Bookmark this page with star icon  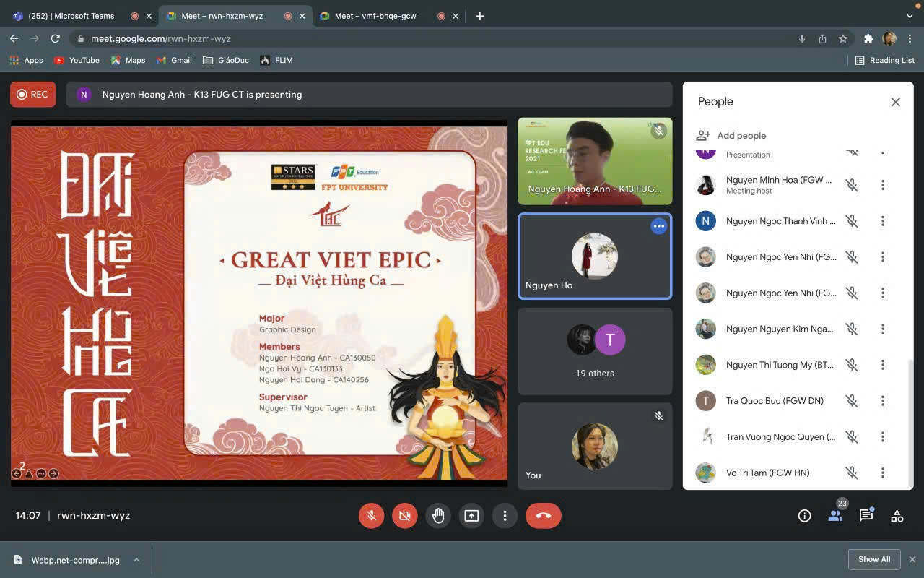[842, 39]
